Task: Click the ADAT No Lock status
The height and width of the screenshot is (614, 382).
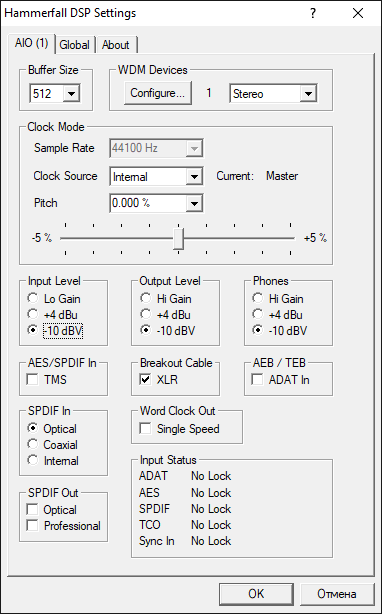Action: [211, 476]
